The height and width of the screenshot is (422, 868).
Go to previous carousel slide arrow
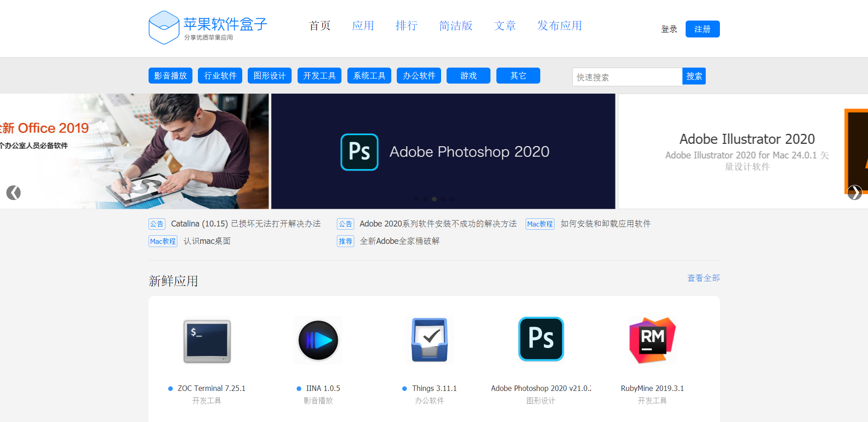pos(13,193)
